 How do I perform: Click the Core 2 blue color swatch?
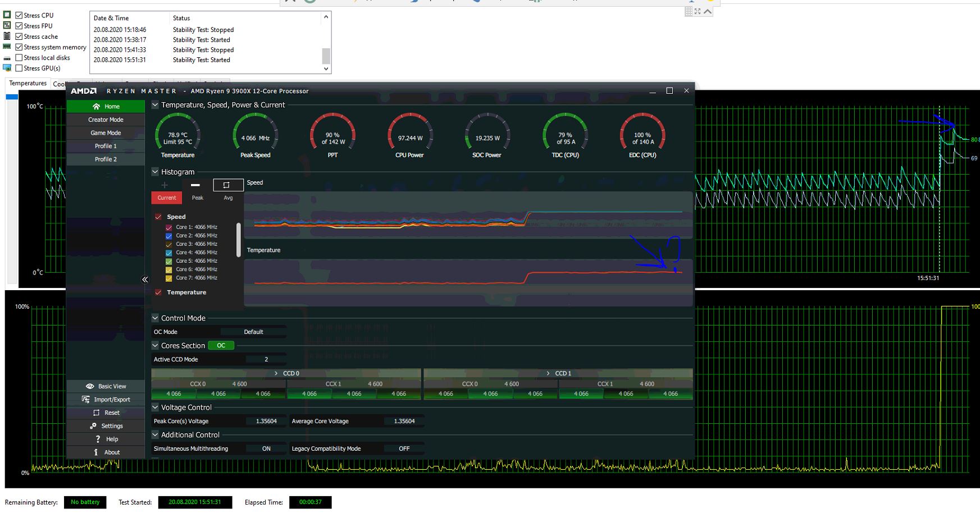169,236
